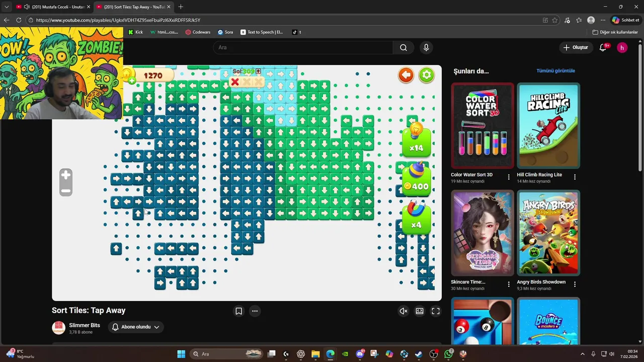Open the green game settings gear
This screenshot has width=644, height=362.
[x=426, y=75]
